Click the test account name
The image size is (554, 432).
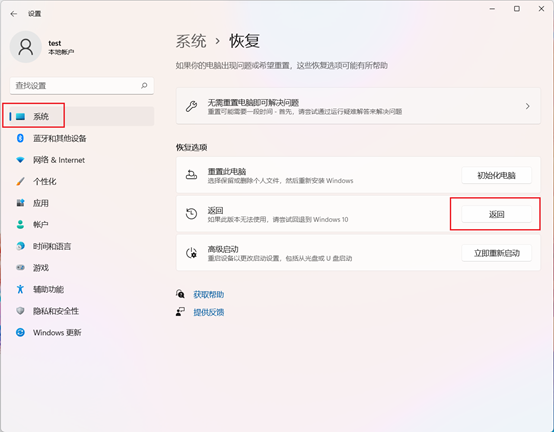(55, 43)
